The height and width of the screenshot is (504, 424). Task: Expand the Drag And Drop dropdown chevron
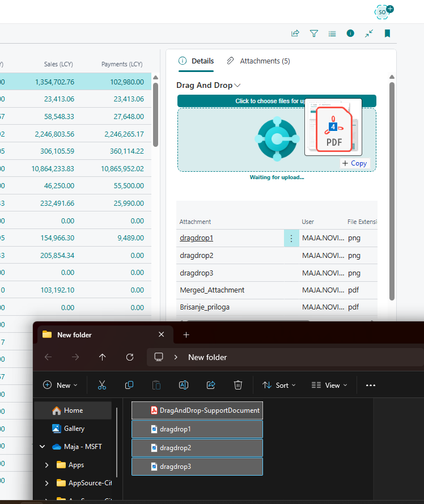(x=238, y=85)
